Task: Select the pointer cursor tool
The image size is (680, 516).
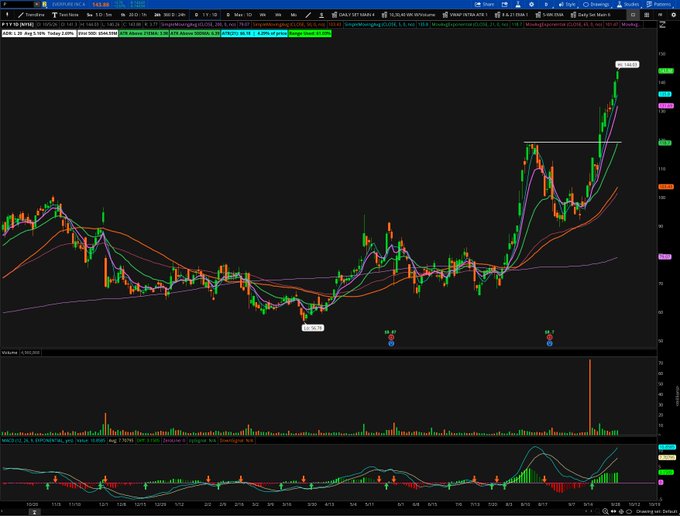Action: click(x=7, y=15)
